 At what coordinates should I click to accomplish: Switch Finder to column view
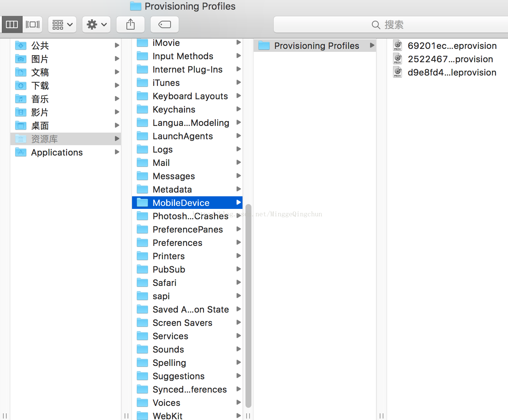(x=11, y=24)
